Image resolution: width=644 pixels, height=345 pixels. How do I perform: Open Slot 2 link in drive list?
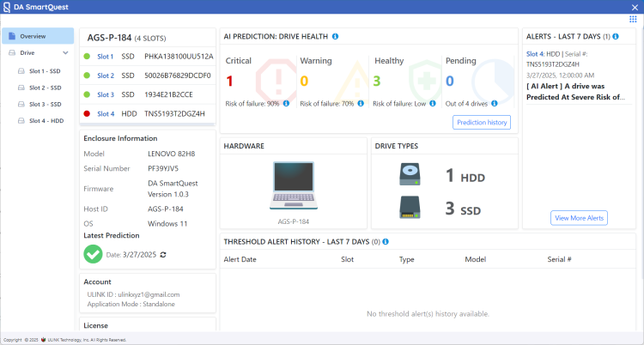coord(105,76)
